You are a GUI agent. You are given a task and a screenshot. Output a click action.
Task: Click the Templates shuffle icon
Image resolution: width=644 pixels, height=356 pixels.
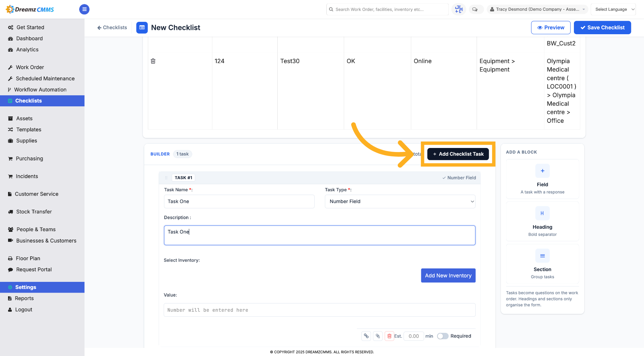coord(10,130)
